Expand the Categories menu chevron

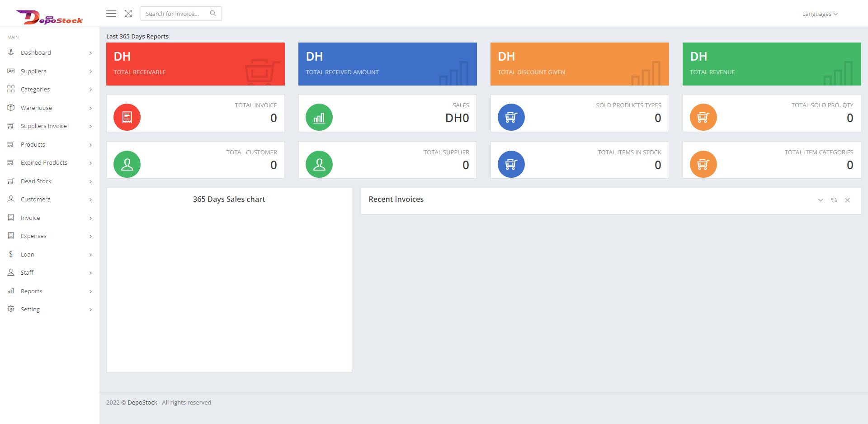90,90
